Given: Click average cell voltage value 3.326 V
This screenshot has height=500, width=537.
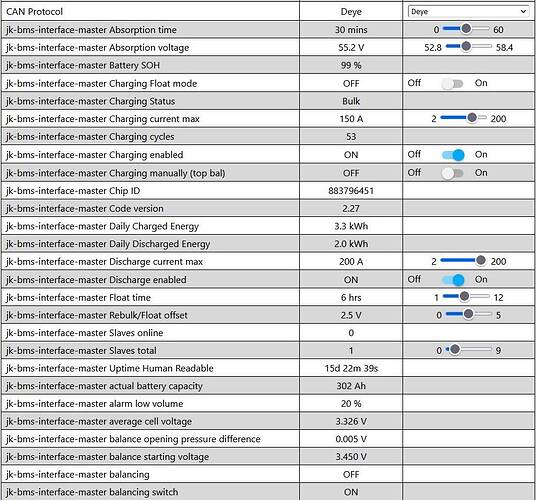Looking at the screenshot, I should coord(351,422).
